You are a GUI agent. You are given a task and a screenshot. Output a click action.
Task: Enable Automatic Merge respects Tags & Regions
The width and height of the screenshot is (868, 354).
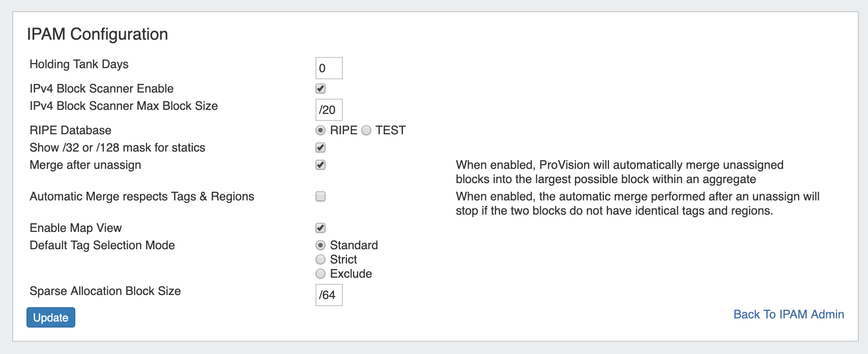(321, 196)
